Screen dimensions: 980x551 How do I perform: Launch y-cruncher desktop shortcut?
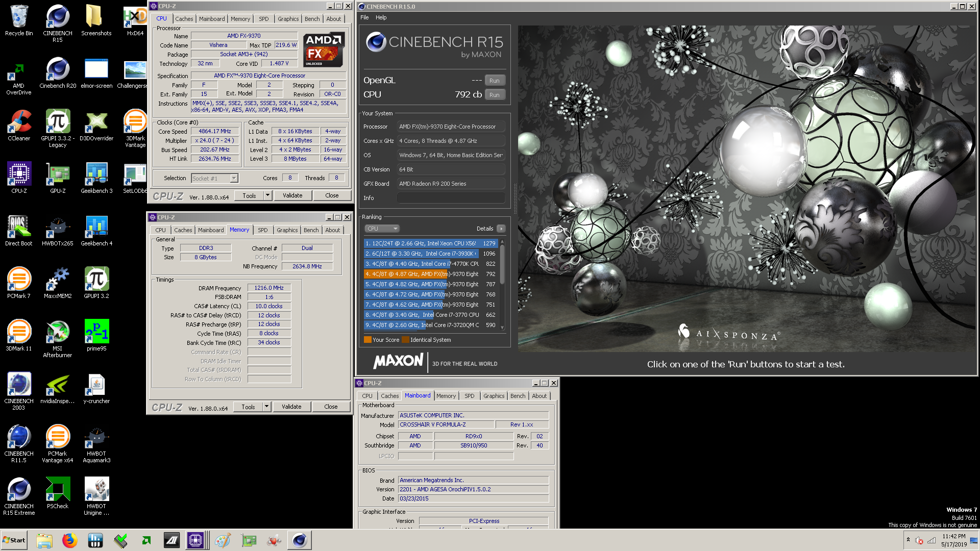(96, 388)
